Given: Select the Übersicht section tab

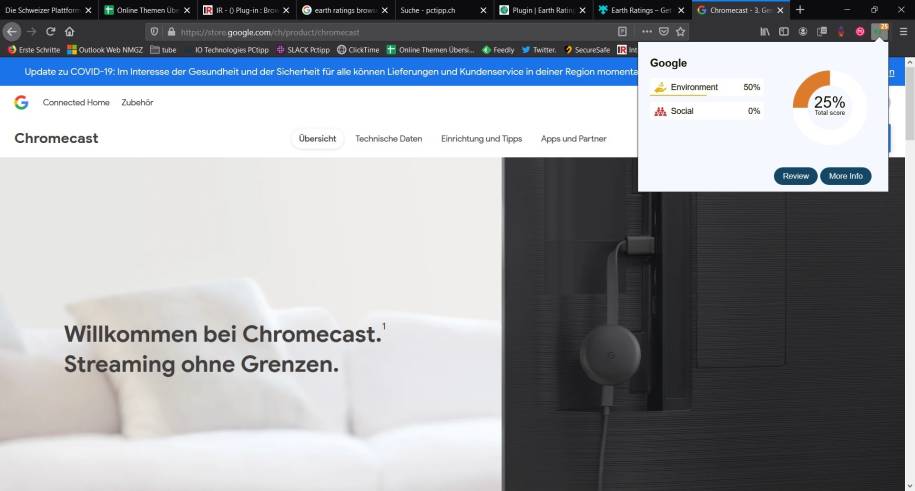Looking at the screenshot, I should (x=317, y=138).
